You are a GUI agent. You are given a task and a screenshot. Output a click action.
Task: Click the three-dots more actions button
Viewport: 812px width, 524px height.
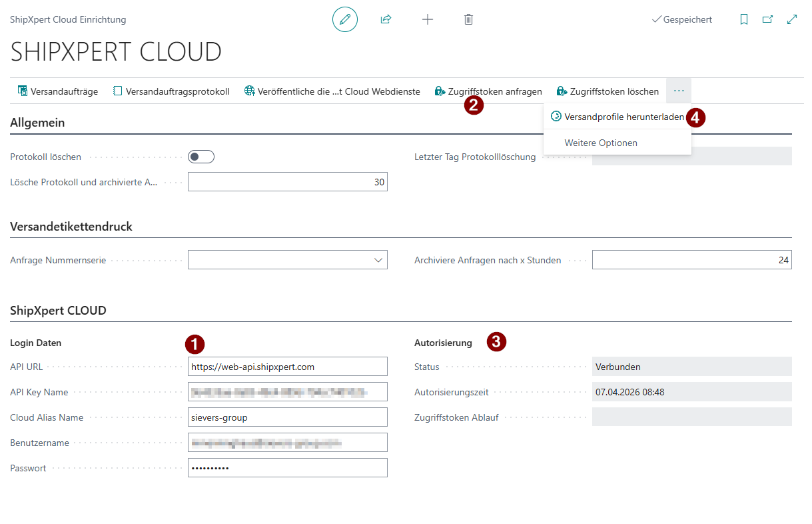(679, 91)
